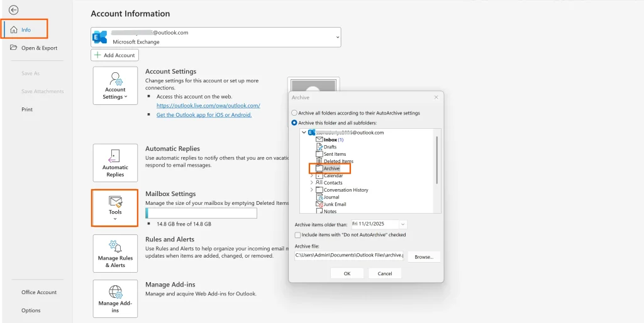Image resolution: width=644 pixels, height=323 pixels.
Task: Click the Account Information heading
Action: (130, 14)
